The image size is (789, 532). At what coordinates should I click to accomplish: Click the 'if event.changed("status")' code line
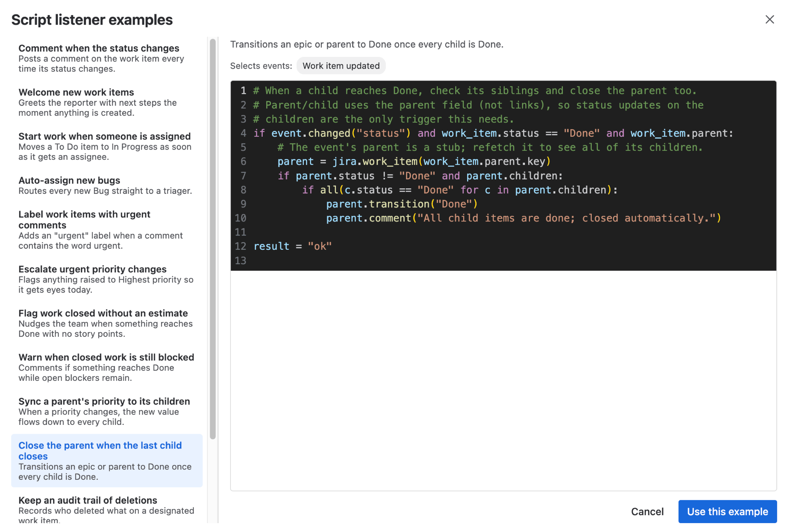tap(493, 133)
